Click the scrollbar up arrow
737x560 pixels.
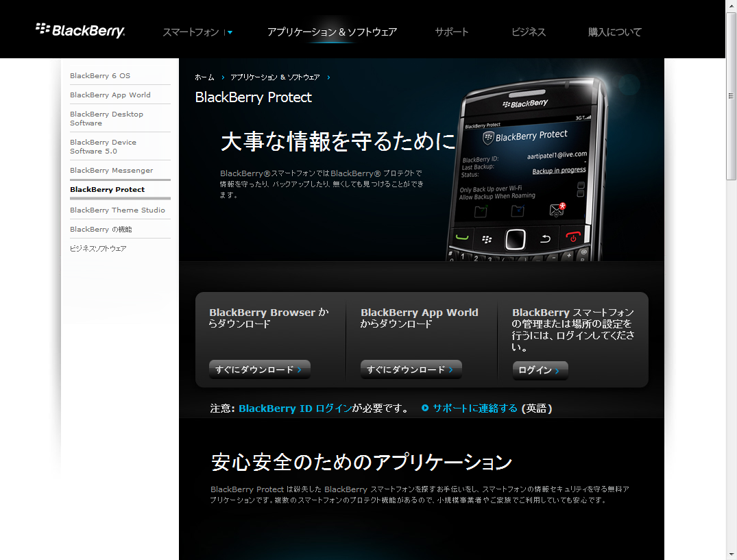(731, 5)
